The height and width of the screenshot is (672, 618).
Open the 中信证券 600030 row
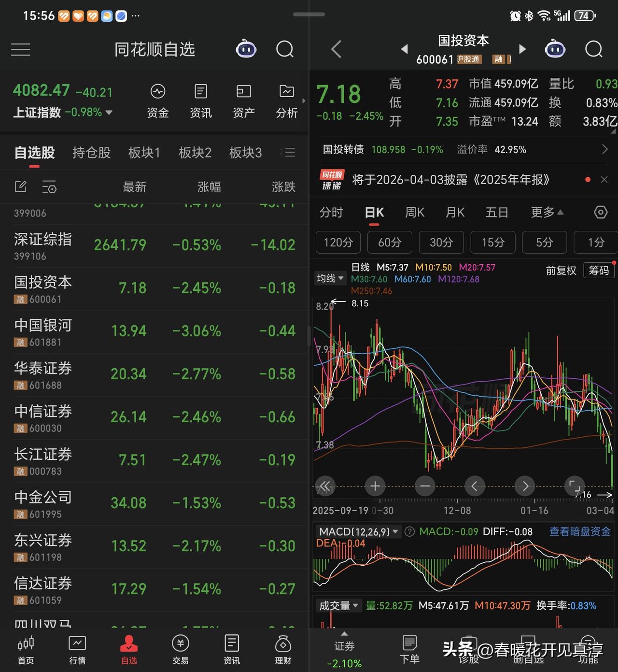(154, 418)
